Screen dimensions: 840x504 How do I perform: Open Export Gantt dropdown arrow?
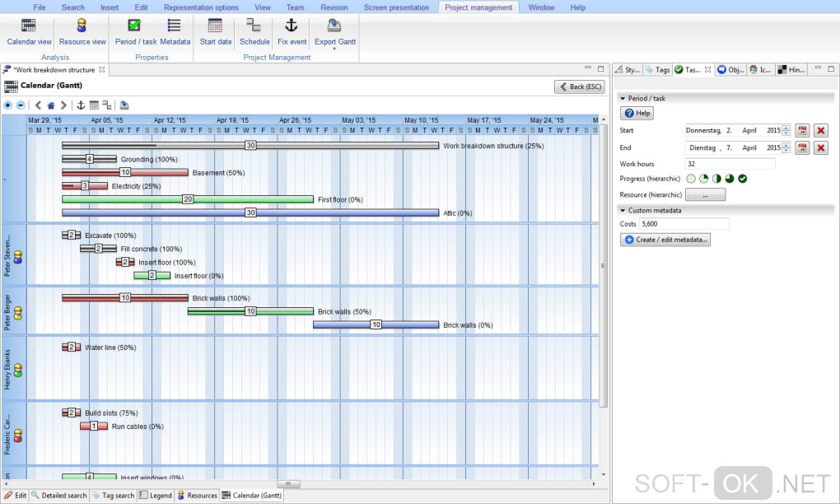coord(334,49)
